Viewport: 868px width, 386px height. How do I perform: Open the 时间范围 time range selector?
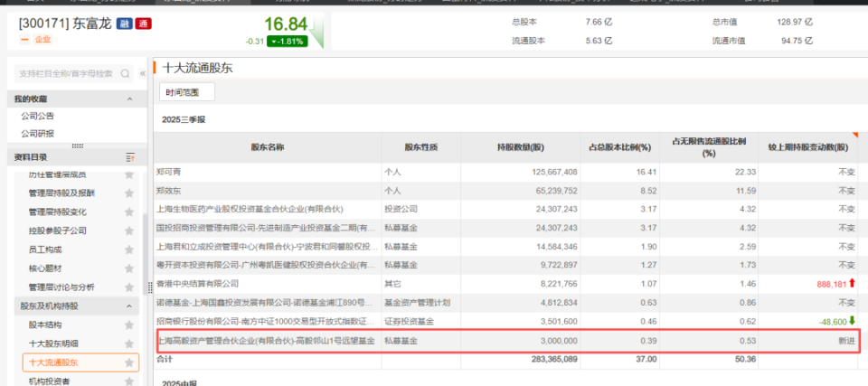tap(187, 91)
